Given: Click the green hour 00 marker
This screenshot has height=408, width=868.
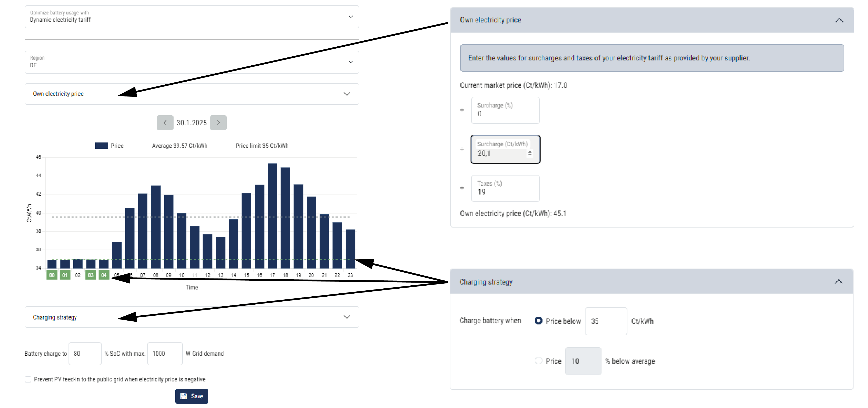Looking at the screenshot, I should [52, 275].
